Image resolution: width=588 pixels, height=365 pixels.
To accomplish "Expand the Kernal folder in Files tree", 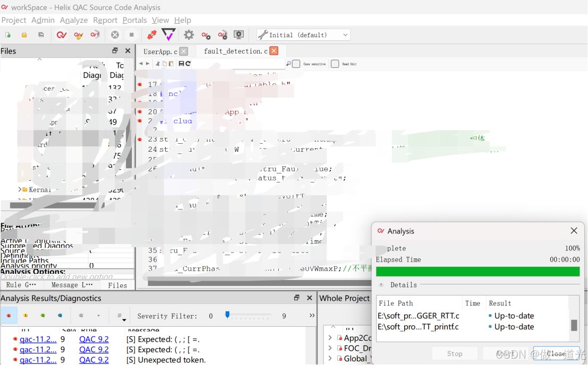I will 20,189.
